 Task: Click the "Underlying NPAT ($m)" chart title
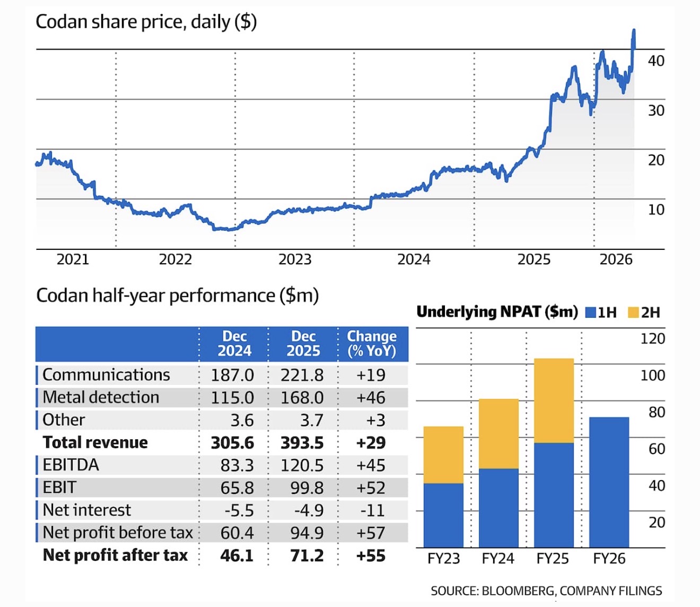tap(497, 311)
